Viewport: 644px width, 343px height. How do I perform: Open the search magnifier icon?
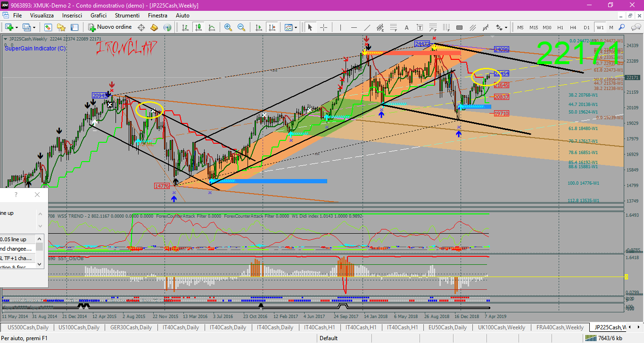[622, 27]
